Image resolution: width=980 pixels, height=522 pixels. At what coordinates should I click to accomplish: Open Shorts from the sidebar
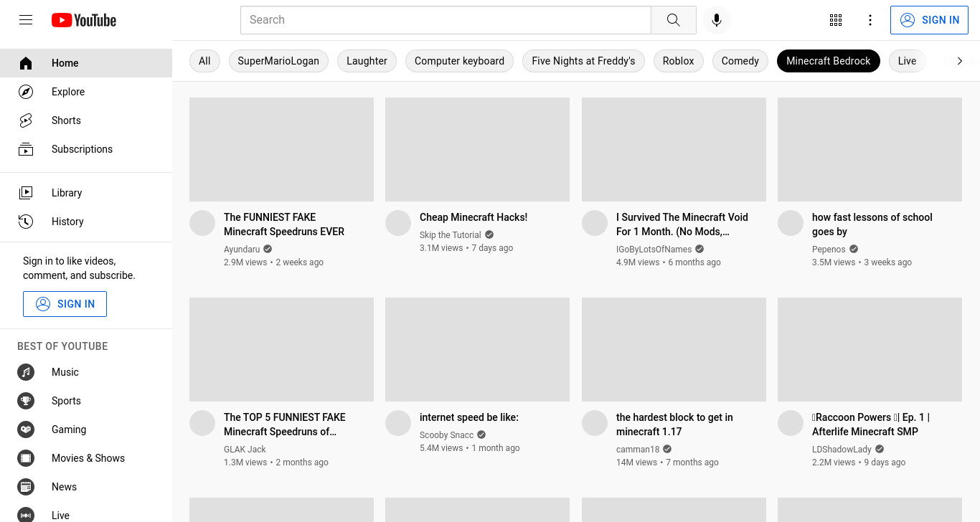[x=86, y=120]
